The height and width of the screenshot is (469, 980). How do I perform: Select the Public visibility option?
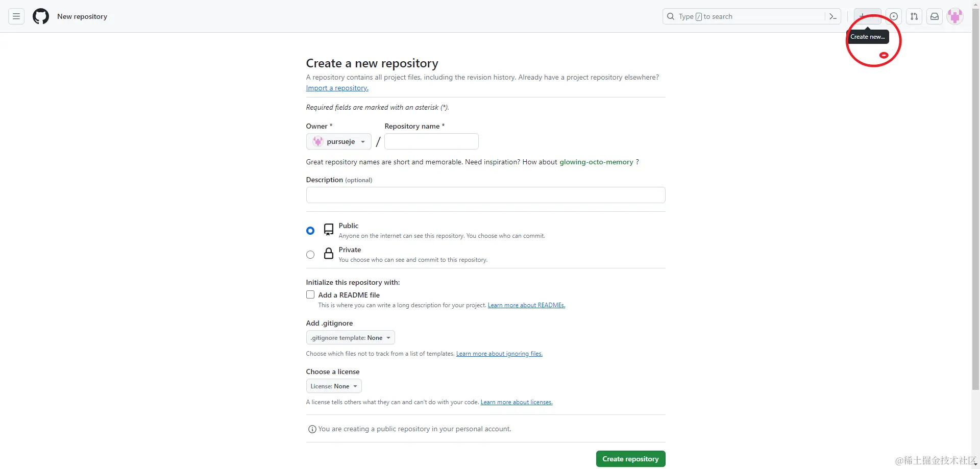pyautogui.click(x=310, y=231)
